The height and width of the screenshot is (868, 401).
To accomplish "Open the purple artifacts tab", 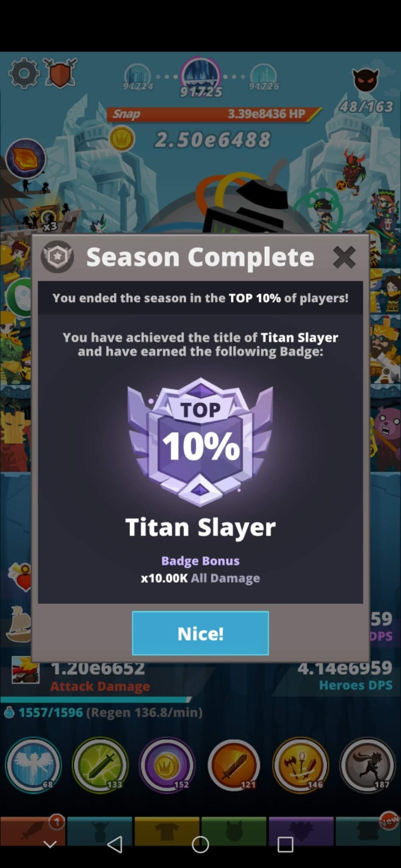I will pos(300,831).
